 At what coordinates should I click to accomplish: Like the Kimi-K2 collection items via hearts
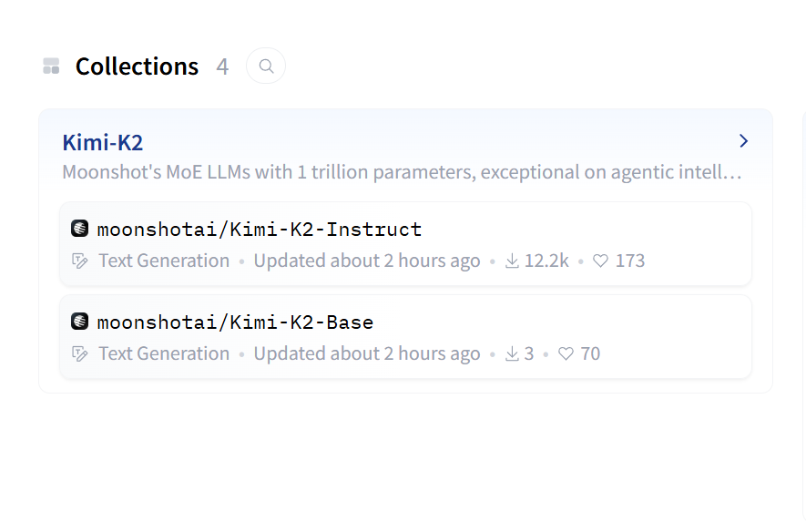pos(600,261)
